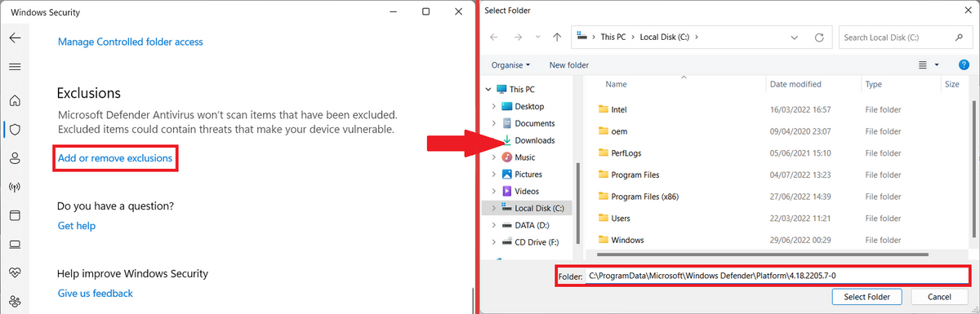Expand Videos in navigation tree
This screenshot has height=314, width=980.
(494, 191)
